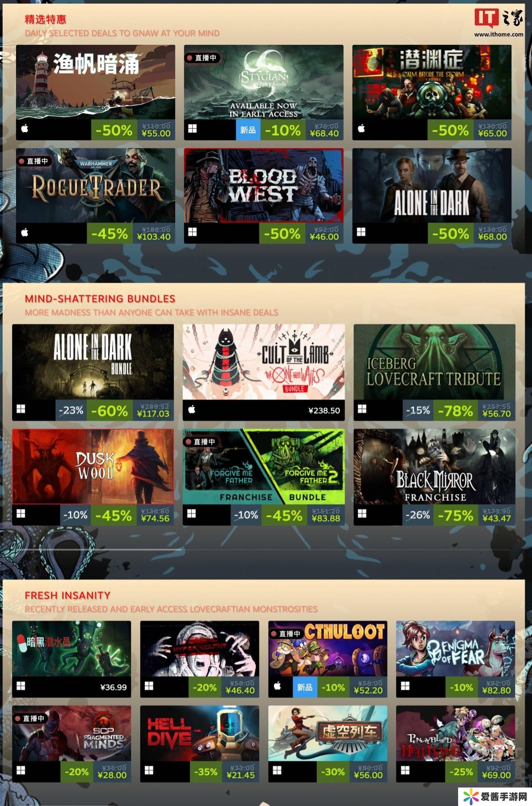Click the 直播中 badge on Forgive Me Father bundle
The image size is (532, 806).
(201, 442)
